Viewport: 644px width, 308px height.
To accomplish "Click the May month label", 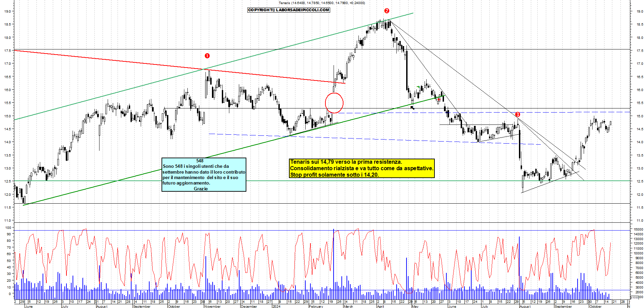I will tap(415, 306).
